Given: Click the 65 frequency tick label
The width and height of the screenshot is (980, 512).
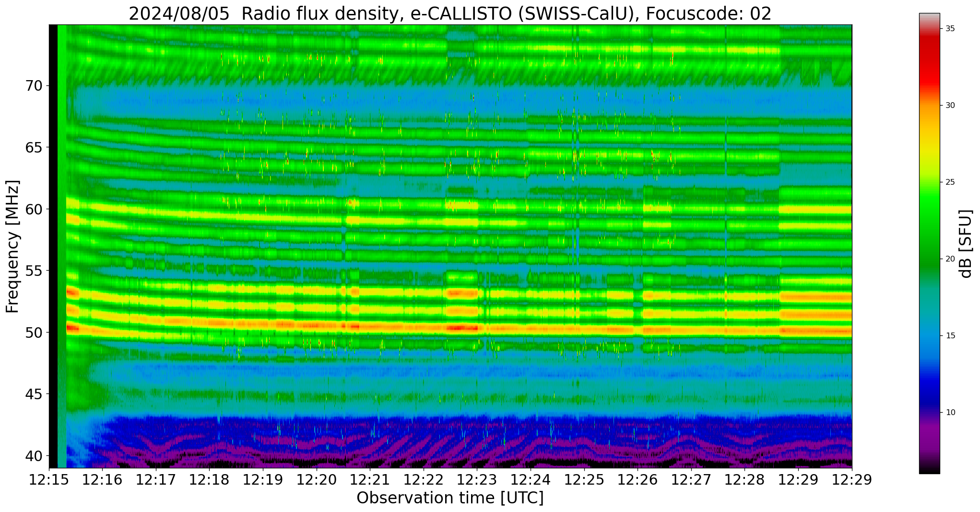Looking at the screenshot, I should click(34, 147).
